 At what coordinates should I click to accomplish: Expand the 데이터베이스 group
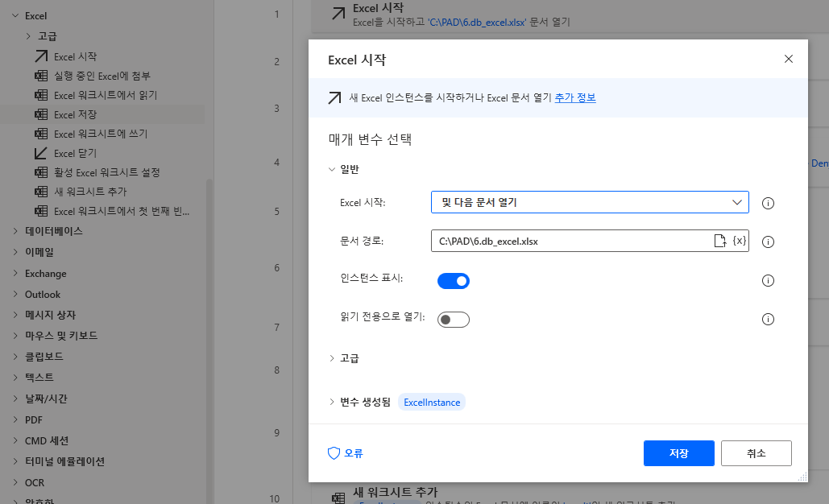pos(15,231)
